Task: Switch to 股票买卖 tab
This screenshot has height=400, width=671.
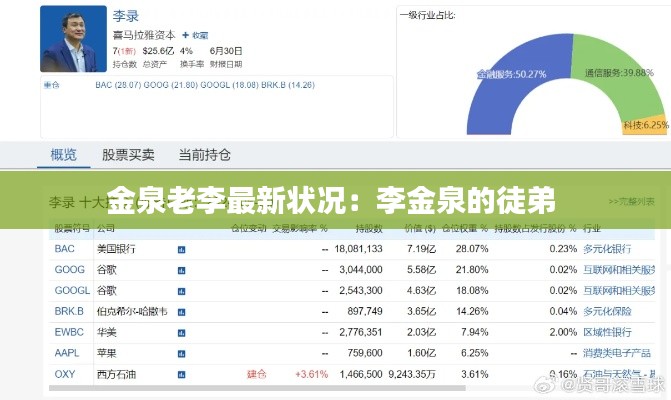Action: coord(128,154)
